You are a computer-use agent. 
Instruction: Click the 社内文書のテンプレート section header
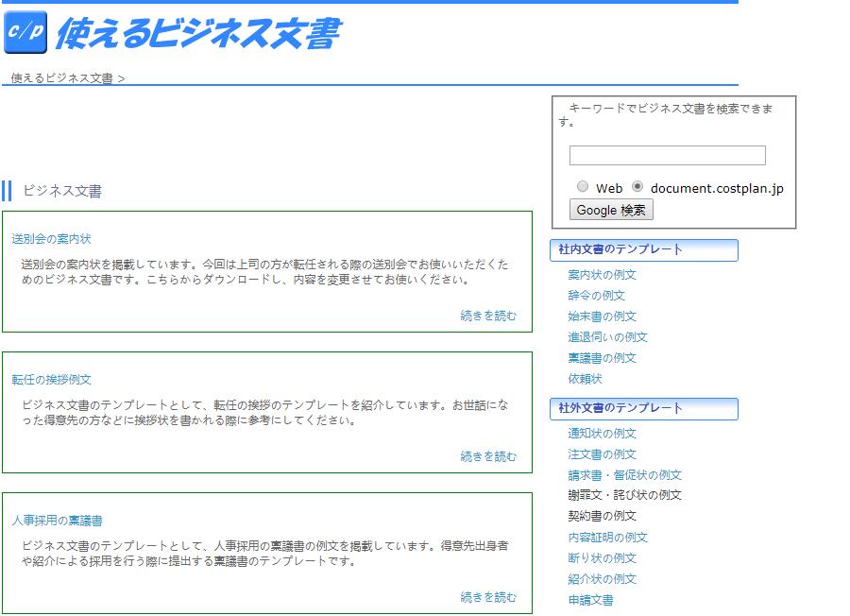pos(643,250)
